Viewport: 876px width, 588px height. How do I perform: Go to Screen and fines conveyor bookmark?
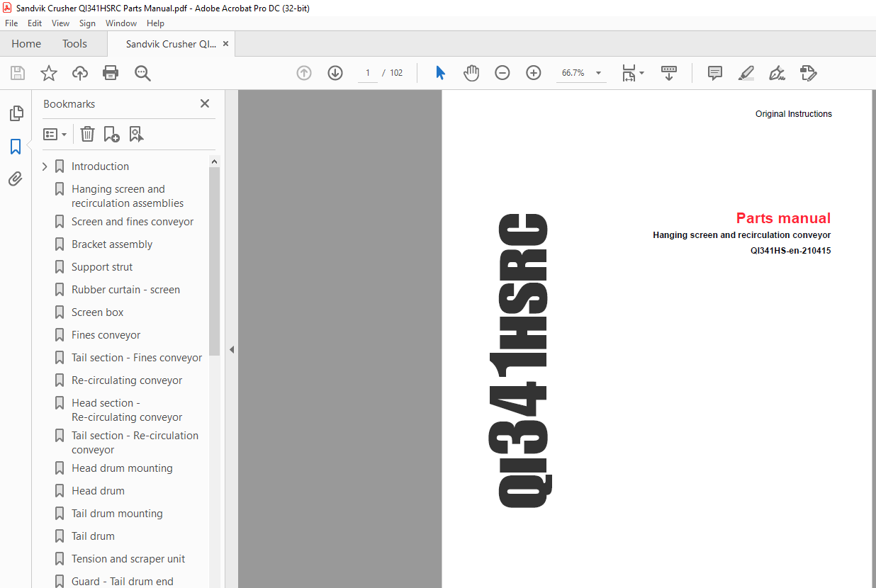pos(133,222)
